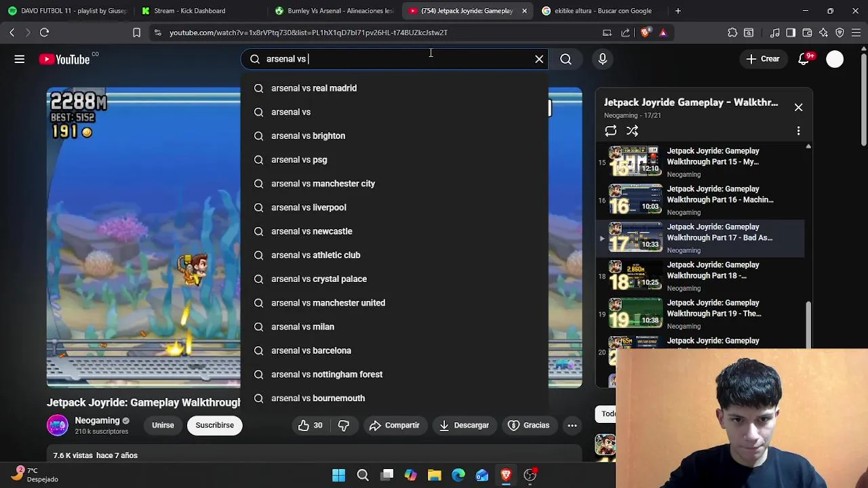
Task: Run the search with magnifier button
Action: click(566, 59)
